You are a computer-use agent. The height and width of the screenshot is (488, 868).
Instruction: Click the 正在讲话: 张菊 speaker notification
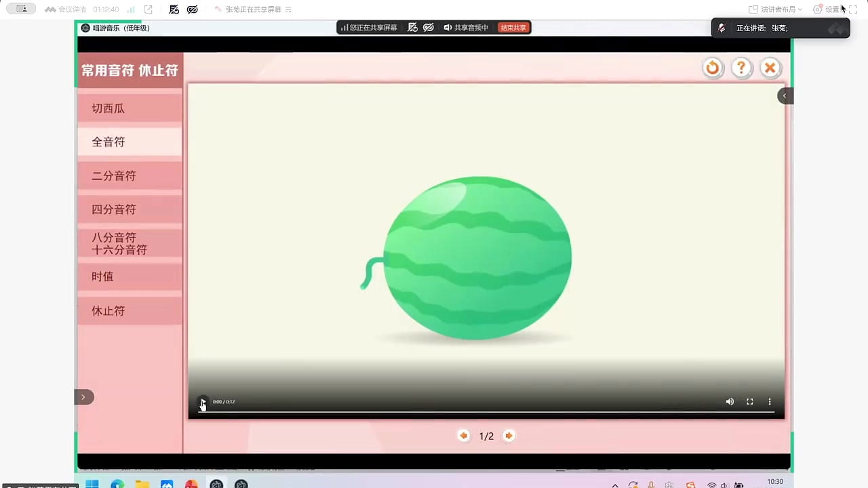pyautogui.click(x=781, y=28)
